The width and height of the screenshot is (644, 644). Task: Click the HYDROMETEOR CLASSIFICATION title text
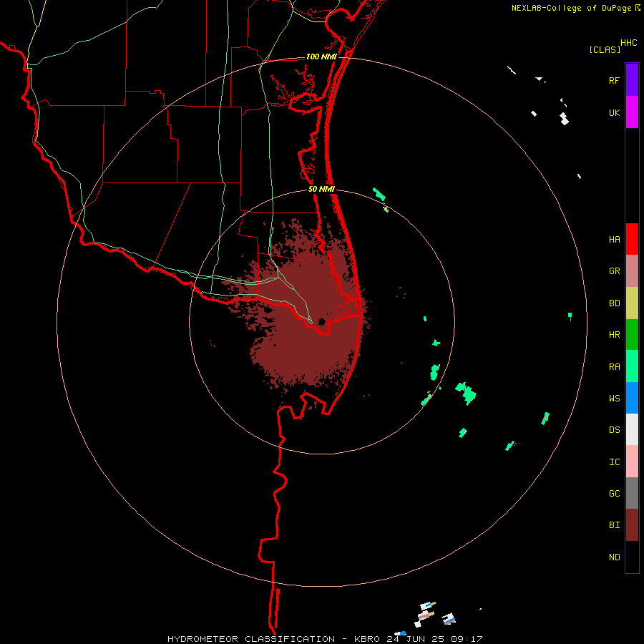click(251, 639)
